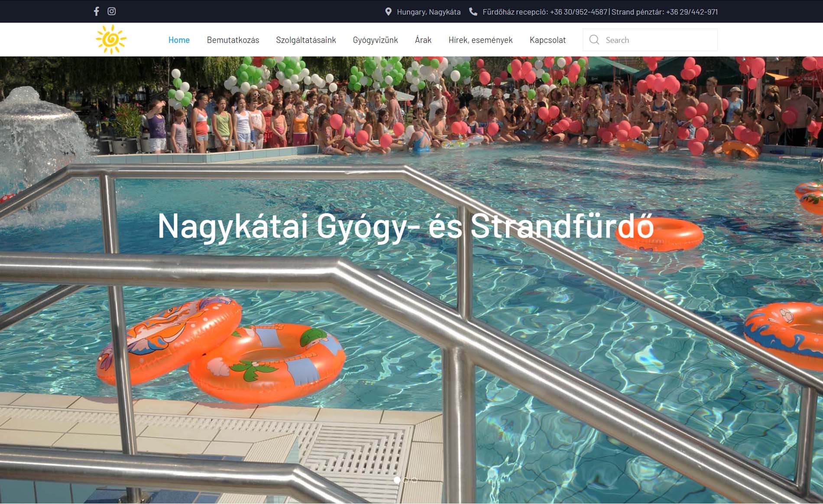Image resolution: width=823 pixels, height=504 pixels.
Task: Open Hírek, események menu item
Action: point(480,40)
